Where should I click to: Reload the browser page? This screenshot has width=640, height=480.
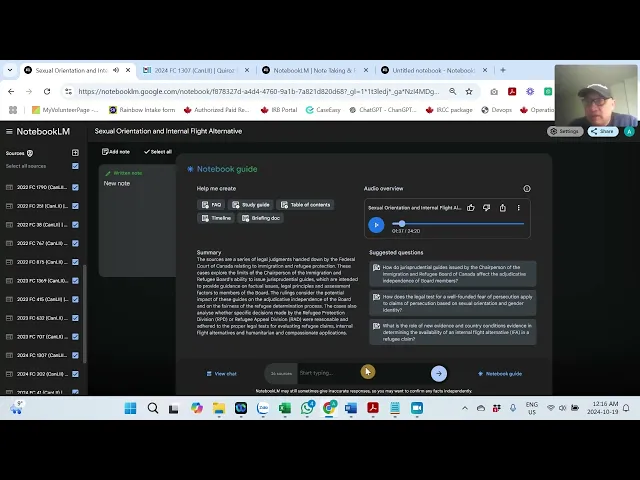tap(47, 91)
